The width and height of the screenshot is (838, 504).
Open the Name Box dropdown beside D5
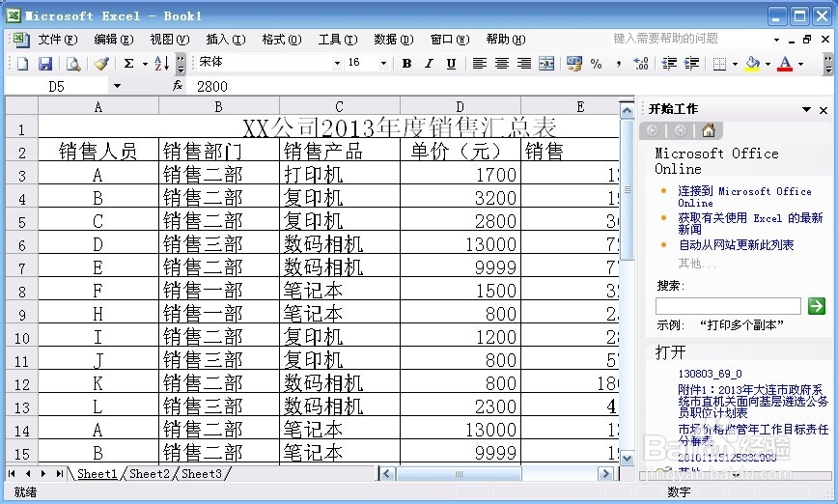(117, 86)
